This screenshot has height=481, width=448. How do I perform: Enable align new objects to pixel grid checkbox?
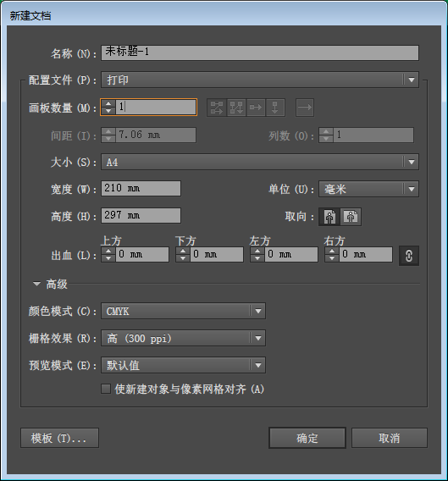[x=106, y=389]
